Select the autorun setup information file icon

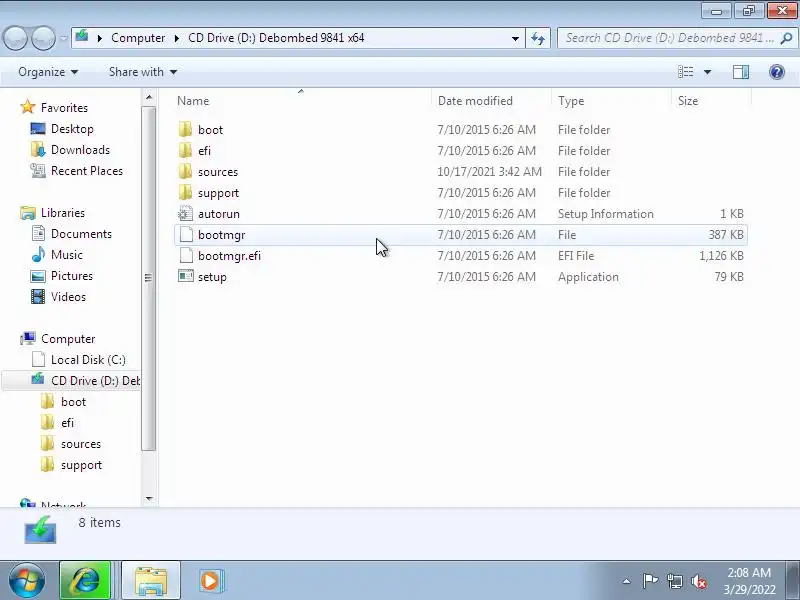pyautogui.click(x=185, y=214)
